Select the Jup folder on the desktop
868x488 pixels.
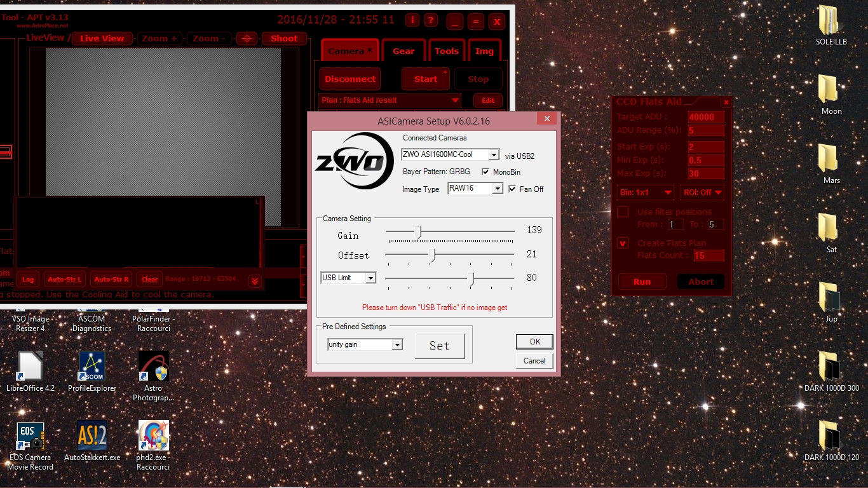pos(832,302)
